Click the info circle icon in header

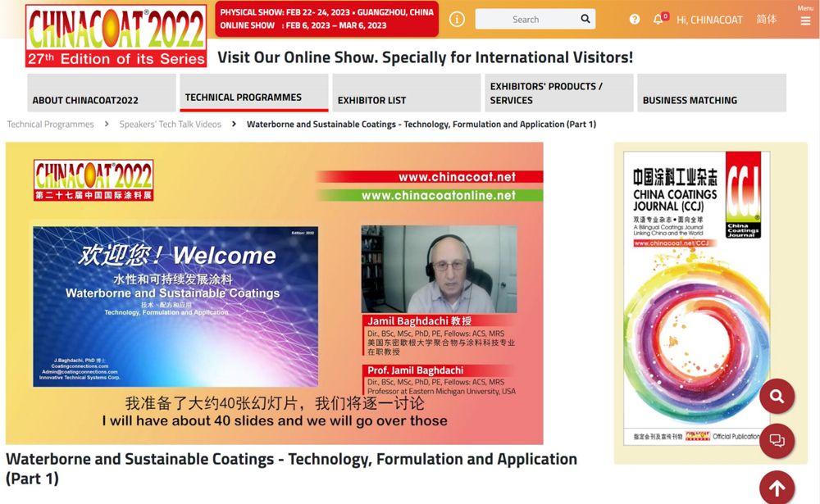point(457,20)
